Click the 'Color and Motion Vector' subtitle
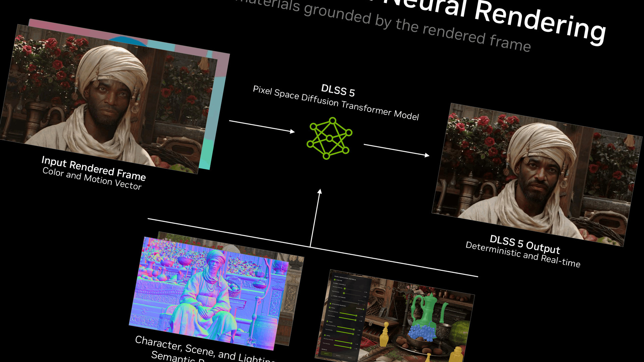 click(x=92, y=178)
